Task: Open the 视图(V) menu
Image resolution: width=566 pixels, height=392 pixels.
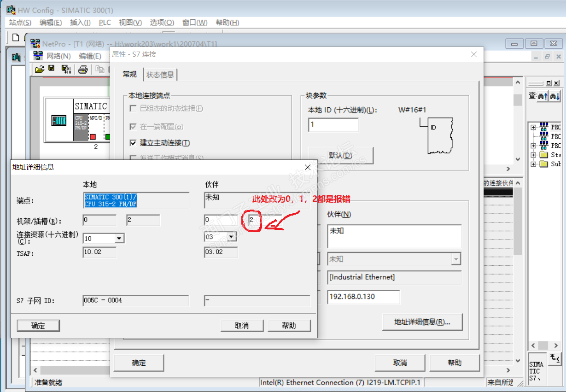Action: (130, 23)
